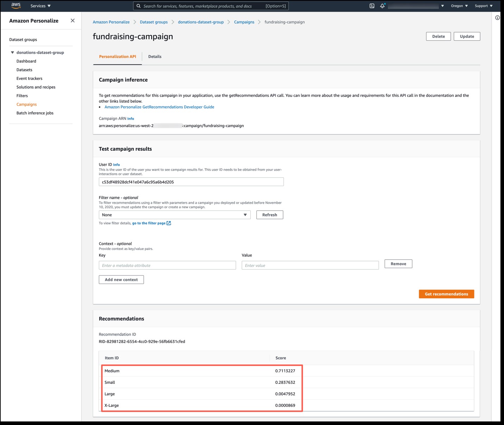Viewport: 504px width, 425px height.
Task: Open Solutions and recipes in the sidebar
Action: pos(36,87)
